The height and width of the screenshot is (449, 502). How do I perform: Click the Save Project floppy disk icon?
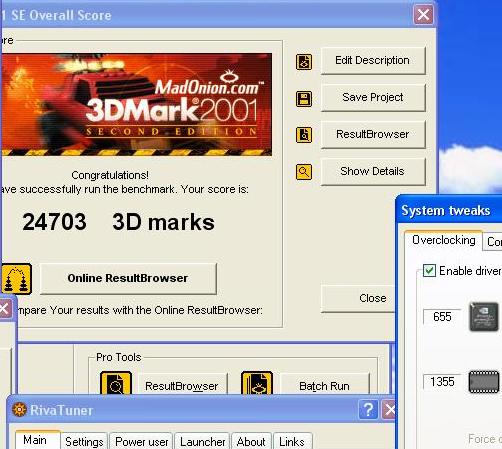pos(304,99)
